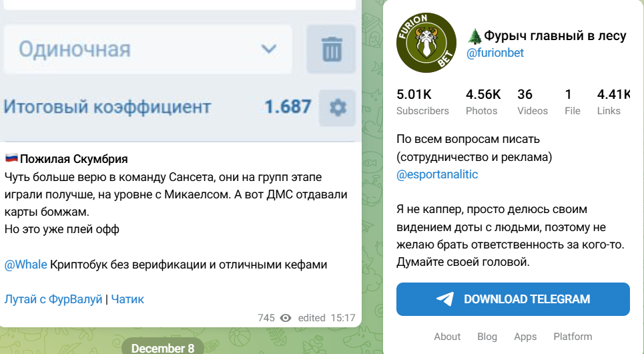Image resolution: width=644 pixels, height=354 pixels.
Task: Expand the Одиночная dropdown chevron
Action: click(269, 49)
